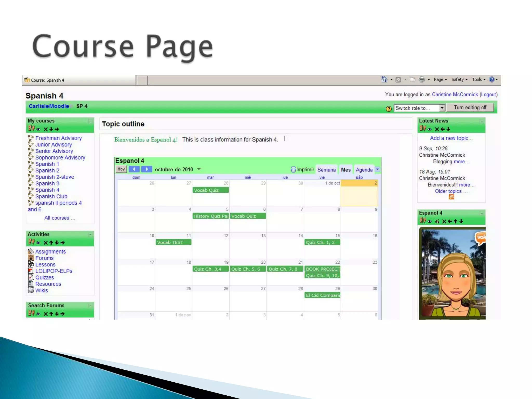The image size is (532, 399).
Task: Switch calendar to Semana tab
Action: pyautogui.click(x=326, y=170)
